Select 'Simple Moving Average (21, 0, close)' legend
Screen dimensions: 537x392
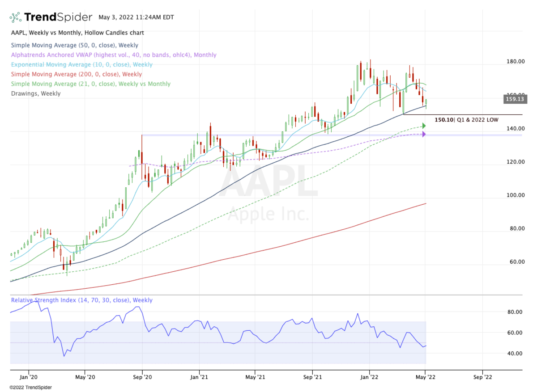pos(90,84)
